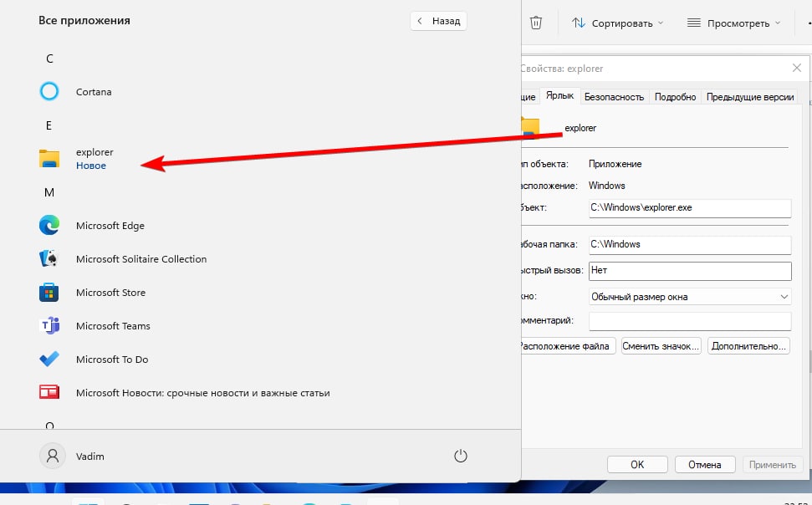Click OK in the properties dialog
The height and width of the screenshot is (505, 812).
[637, 465]
